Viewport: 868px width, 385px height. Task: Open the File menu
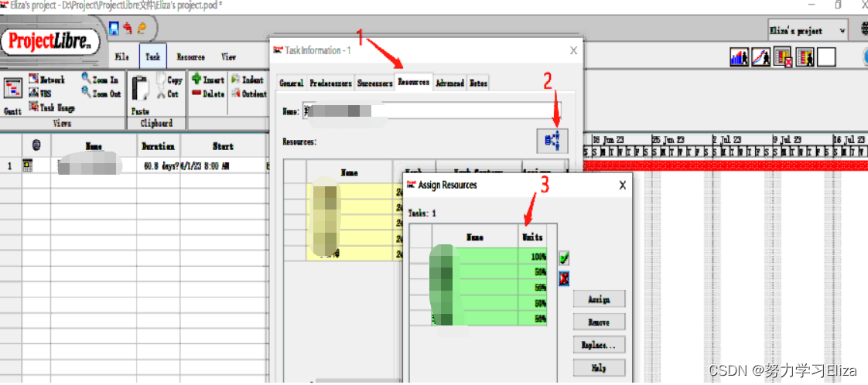click(x=122, y=57)
